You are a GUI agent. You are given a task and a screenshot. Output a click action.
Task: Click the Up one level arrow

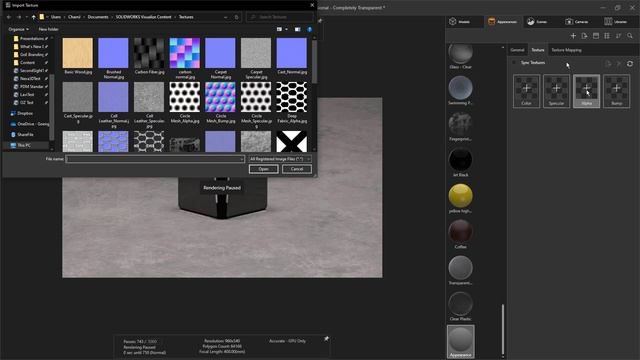pyautogui.click(x=33, y=17)
